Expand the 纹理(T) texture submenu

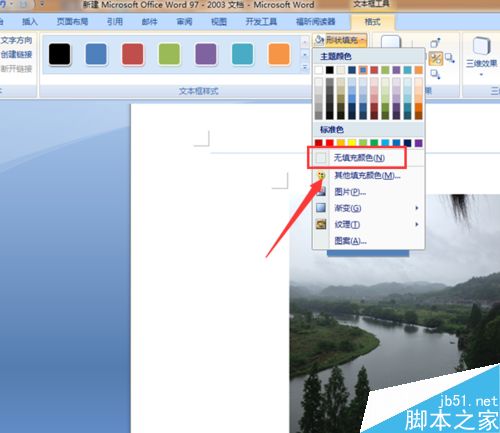pyautogui.click(x=368, y=225)
